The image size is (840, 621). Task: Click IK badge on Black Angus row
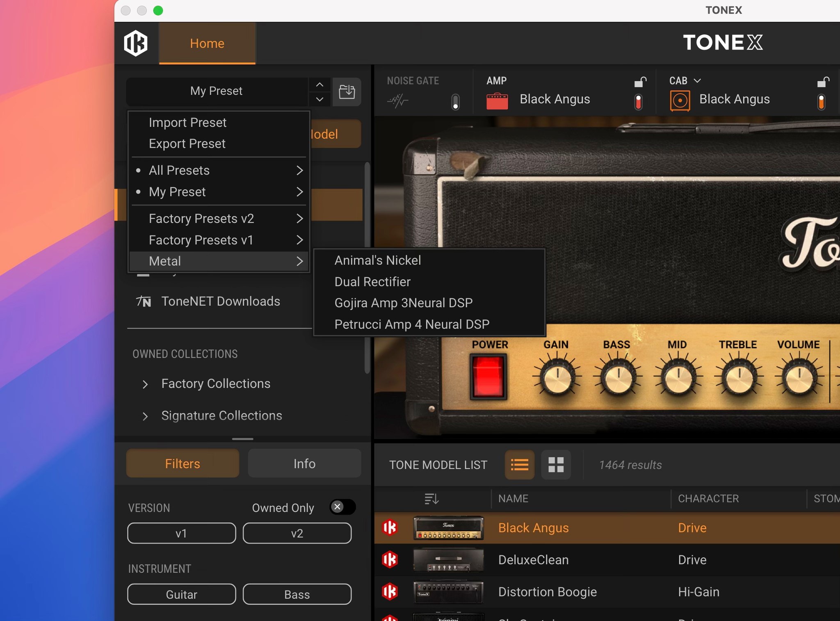[390, 527]
